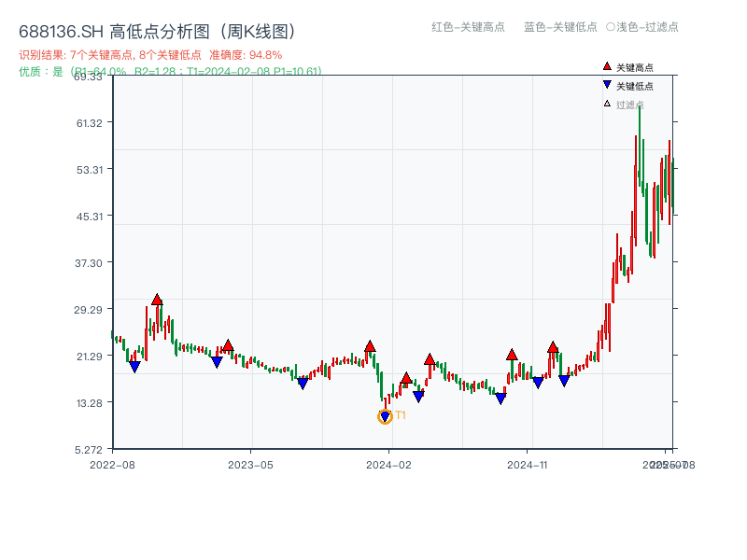Click the 蓝色-关键低点 header legend text

(560, 27)
